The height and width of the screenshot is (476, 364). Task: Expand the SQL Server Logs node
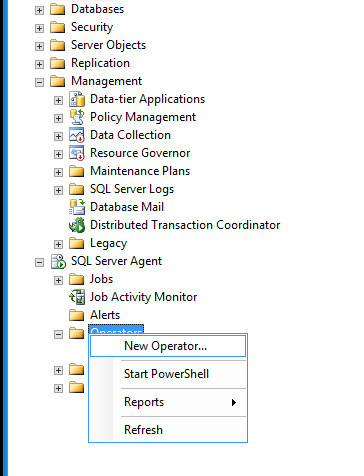(x=58, y=190)
